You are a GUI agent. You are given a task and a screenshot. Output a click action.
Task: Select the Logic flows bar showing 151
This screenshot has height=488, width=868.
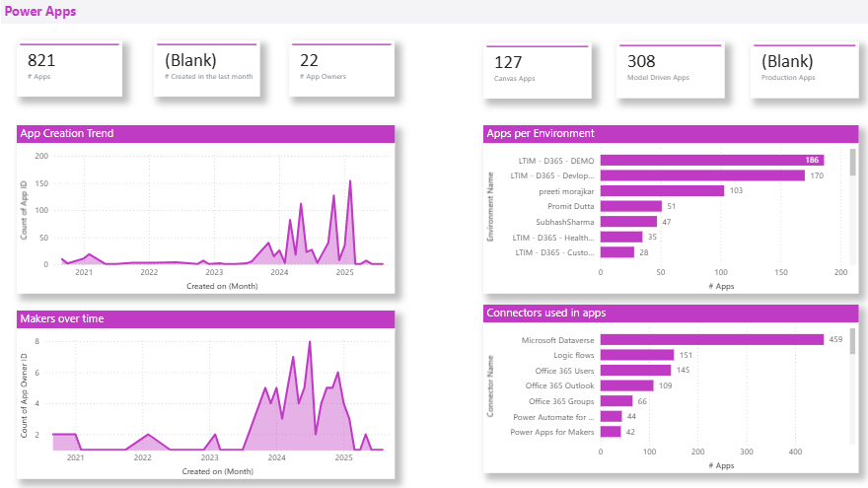(636, 355)
